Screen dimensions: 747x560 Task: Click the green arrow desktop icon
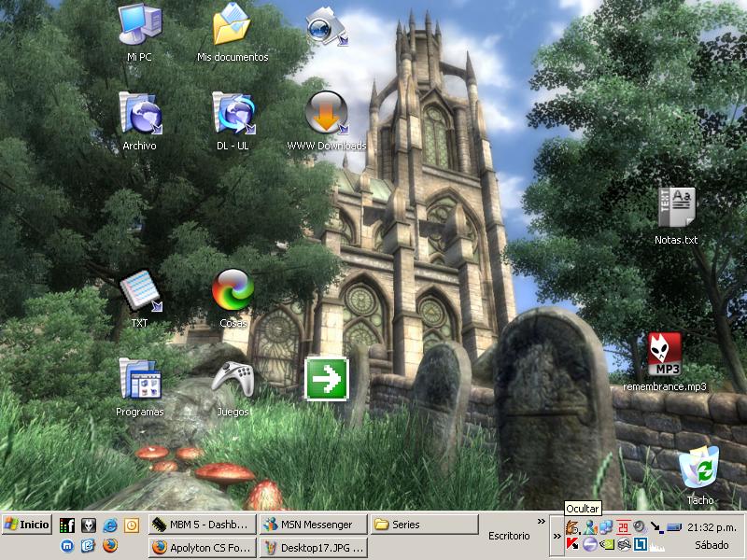click(x=326, y=379)
